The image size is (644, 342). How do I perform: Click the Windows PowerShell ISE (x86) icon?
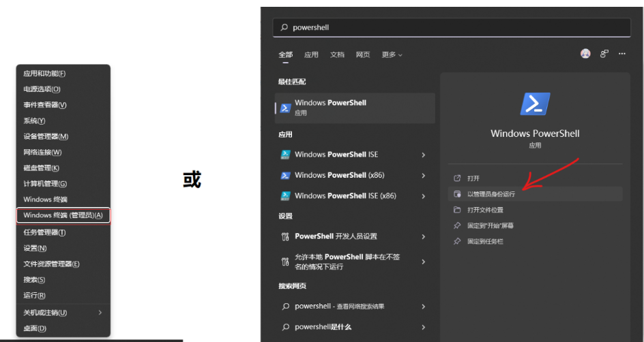(285, 196)
